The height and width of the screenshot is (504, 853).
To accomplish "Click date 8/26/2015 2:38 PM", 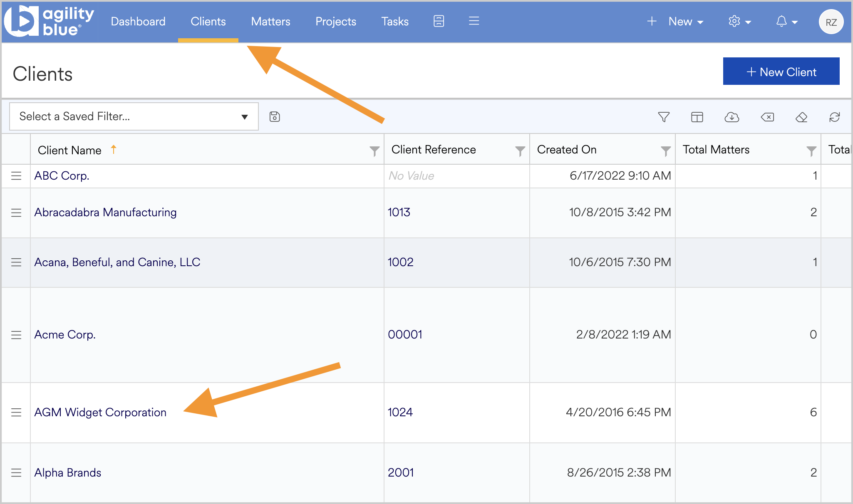I will point(619,473).
